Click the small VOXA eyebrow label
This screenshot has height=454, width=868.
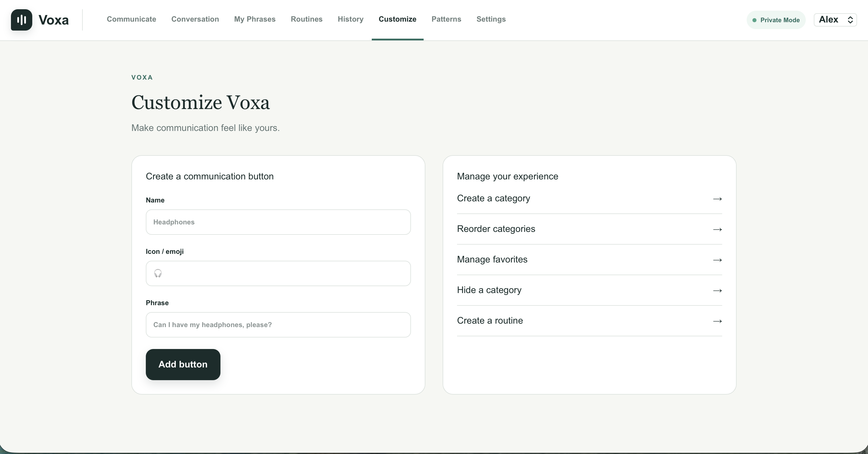(x=142, y=77)
